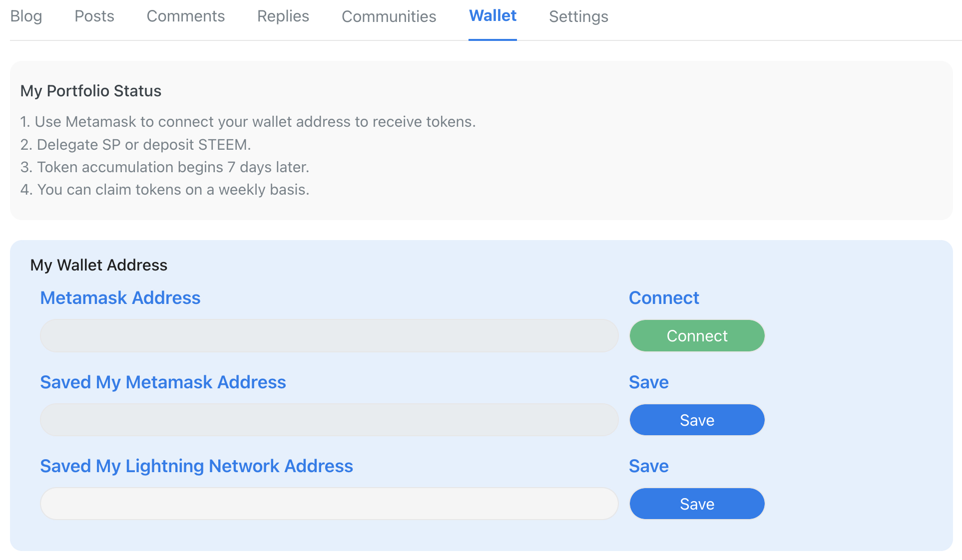
Task: Click the Metamask Address label
Action: tap(120, 298)
